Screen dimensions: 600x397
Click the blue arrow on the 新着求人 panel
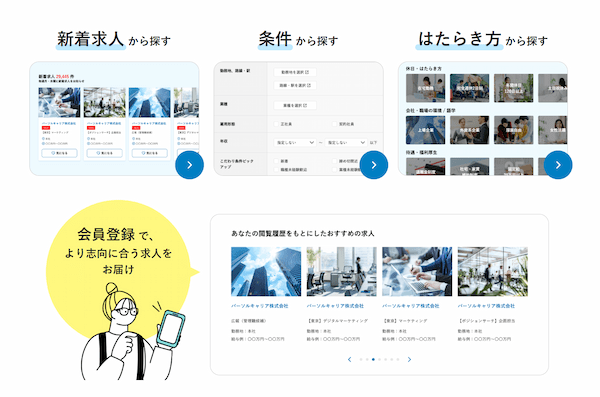tap(189, 165)
